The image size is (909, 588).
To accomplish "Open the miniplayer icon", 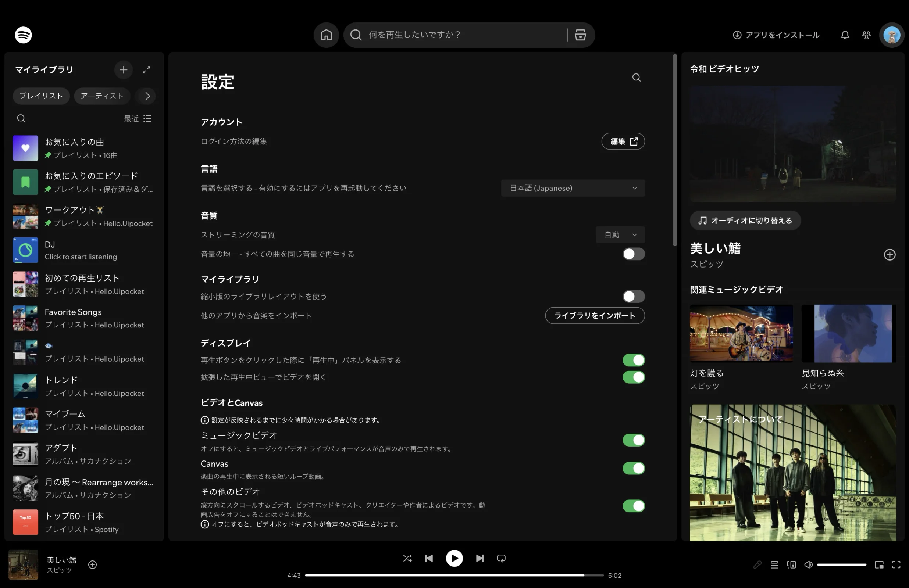I will tap(879, 564).
